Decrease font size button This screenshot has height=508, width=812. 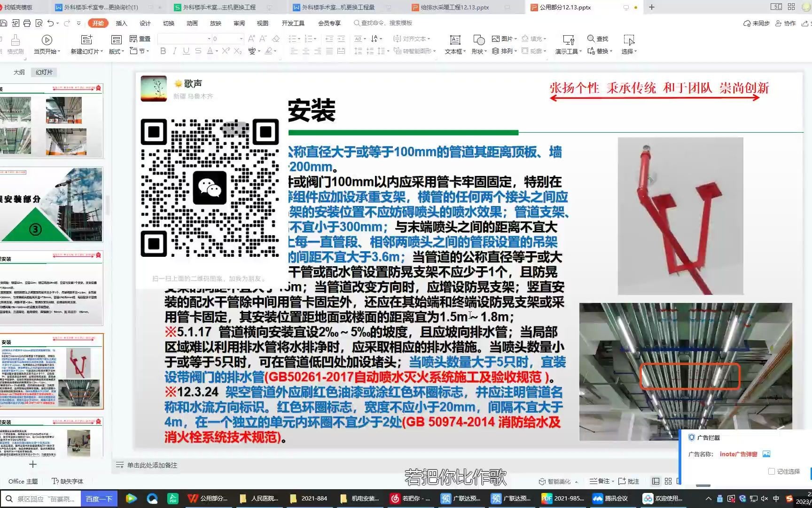pos(263,39)
